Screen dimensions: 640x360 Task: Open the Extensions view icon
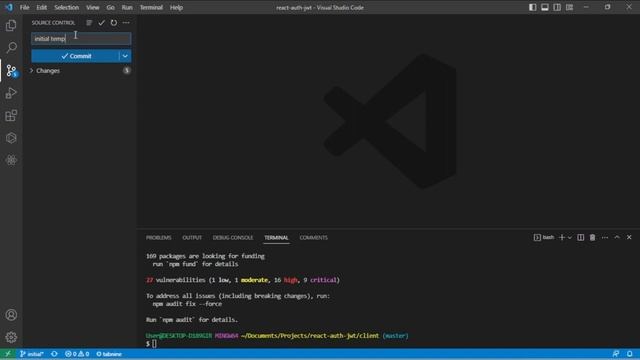pos(11,116)
